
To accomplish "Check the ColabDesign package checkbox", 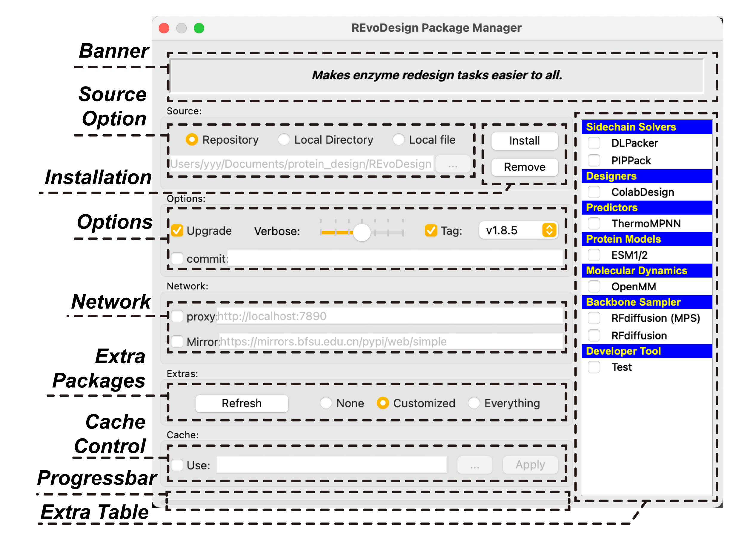I will (x=594, y=192).
